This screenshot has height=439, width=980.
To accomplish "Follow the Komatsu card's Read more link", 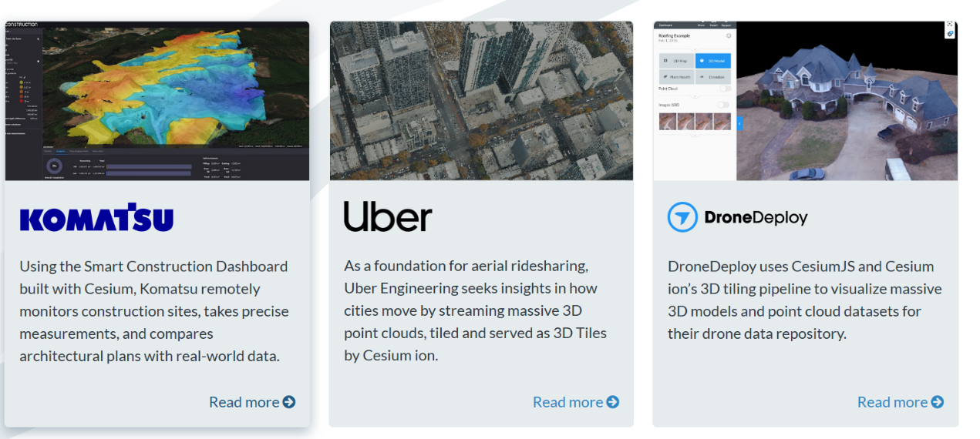I will [x=251, y=402].
